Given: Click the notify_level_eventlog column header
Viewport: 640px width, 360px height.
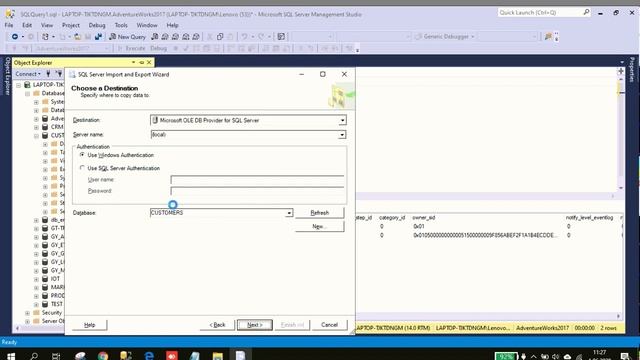Looking at the screenshot, I should click(589, 218).
